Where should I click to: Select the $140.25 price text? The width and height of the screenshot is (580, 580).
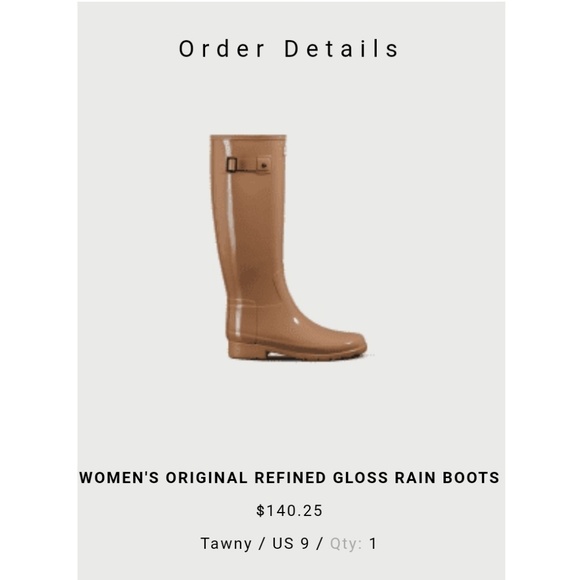tap(289, 511)
